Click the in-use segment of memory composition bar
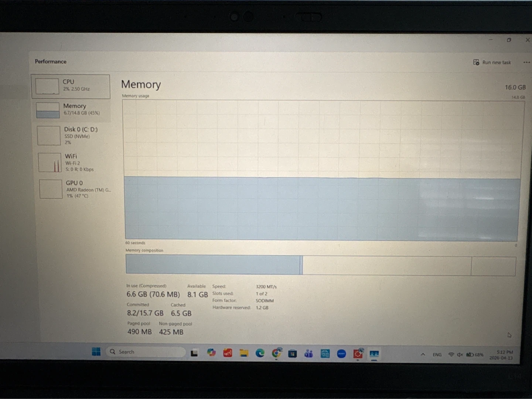 (x=212, y=265)
